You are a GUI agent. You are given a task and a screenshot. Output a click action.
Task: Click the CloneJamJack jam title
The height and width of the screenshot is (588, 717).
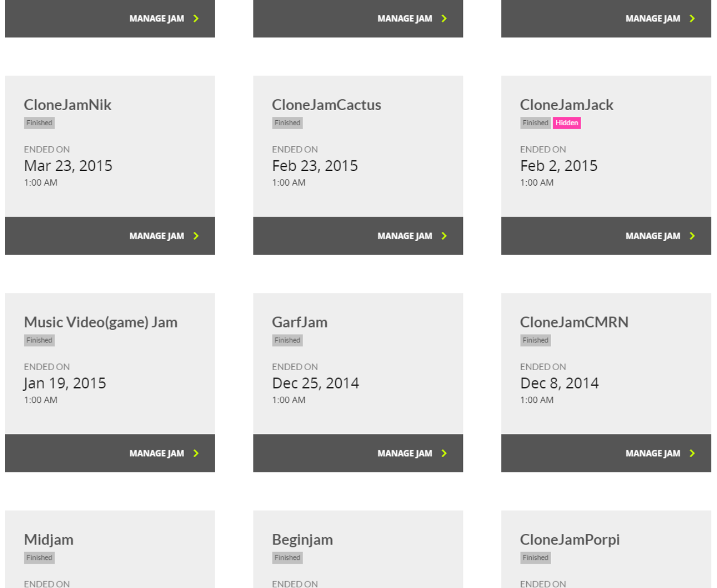click(x=567, y=105)
